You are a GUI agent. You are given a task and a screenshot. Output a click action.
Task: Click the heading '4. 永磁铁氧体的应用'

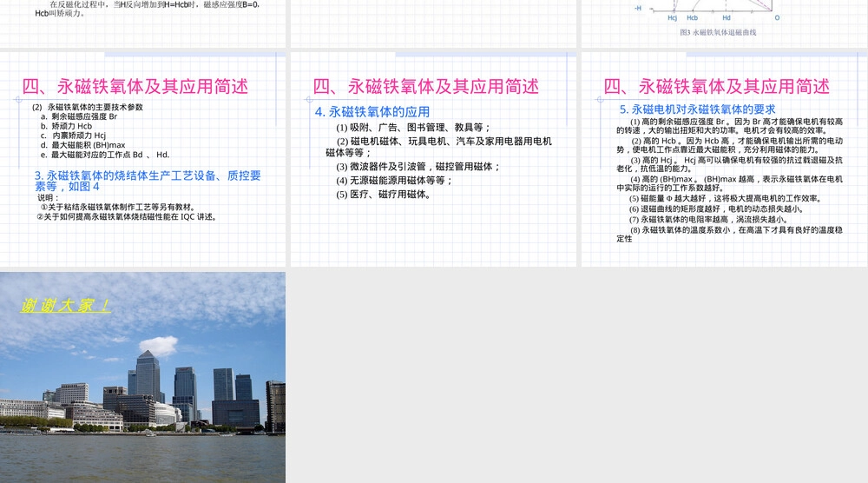(372, 112)
